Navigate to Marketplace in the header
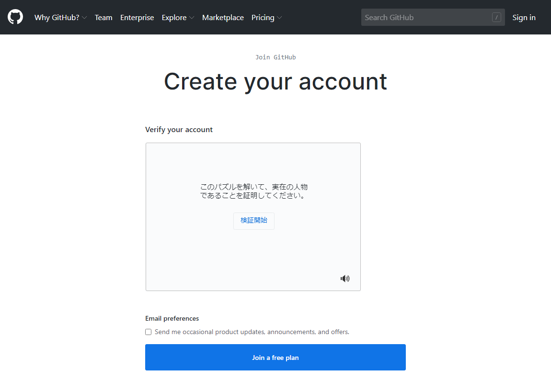The width and height of the screenshot is (551, 392). coord(223,18)
